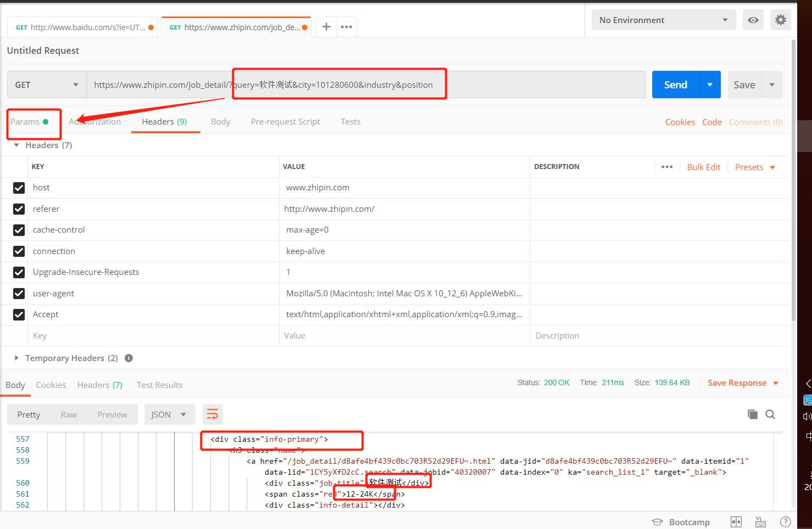Click the Save button
812x529 pixels.
(x=744, y=85)
